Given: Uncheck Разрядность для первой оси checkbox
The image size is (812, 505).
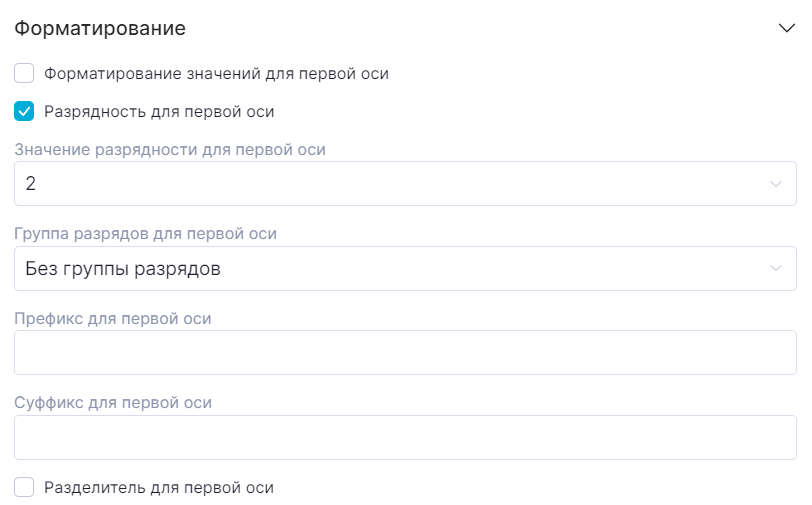Looking at the screenshot, I should 25,111.
